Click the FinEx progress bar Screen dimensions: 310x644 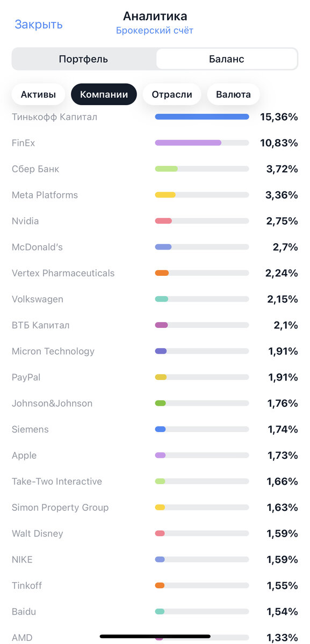pyautogui.click(x=201, y=143)
